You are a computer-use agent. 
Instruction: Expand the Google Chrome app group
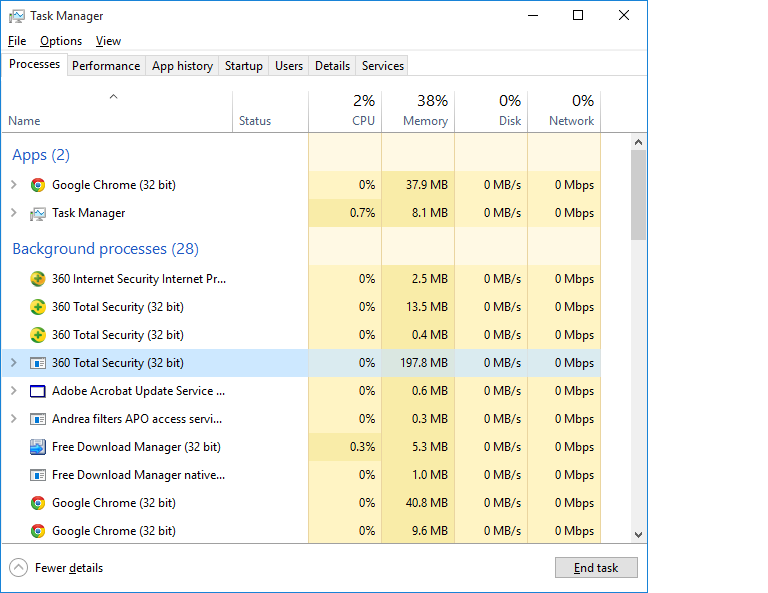tap(14, 185)
